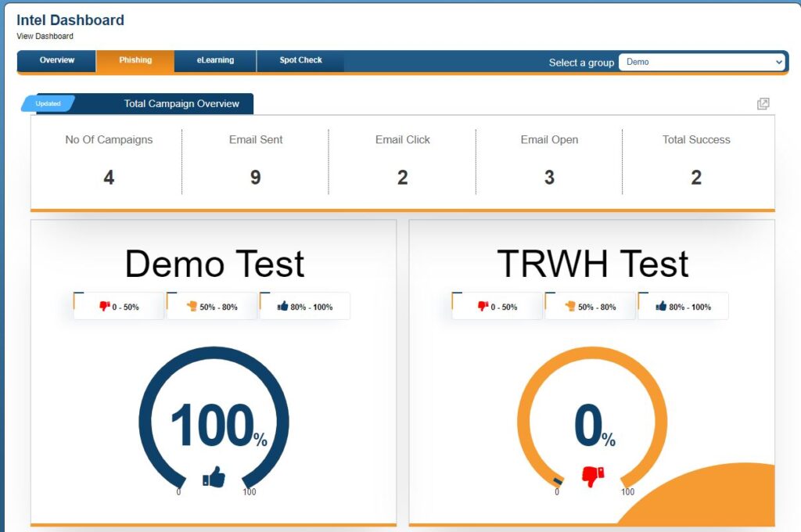The height and width of the screenshot is (532, 801).
Task: Click the Total Campaign Overview header
Action: [181, 104]
